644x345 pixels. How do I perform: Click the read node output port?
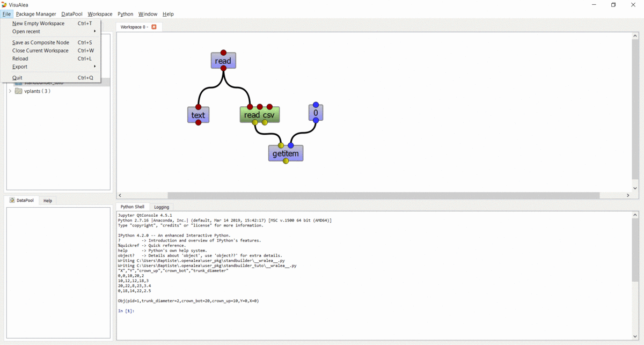(223, 68)
